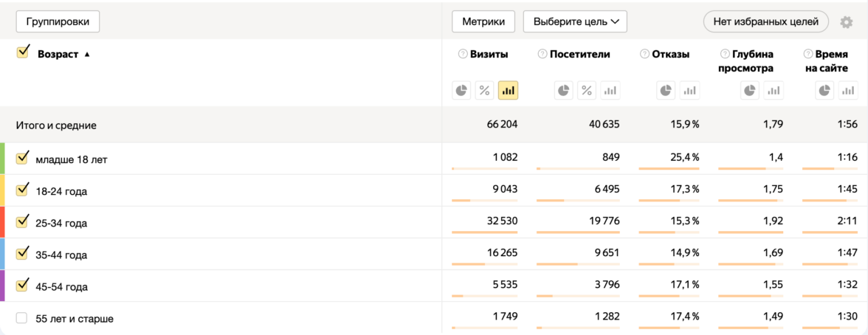The height and width of the screenshot is (335, 868).
Task: Open the Выберите цель dropdown
Action: coord(575,22)
